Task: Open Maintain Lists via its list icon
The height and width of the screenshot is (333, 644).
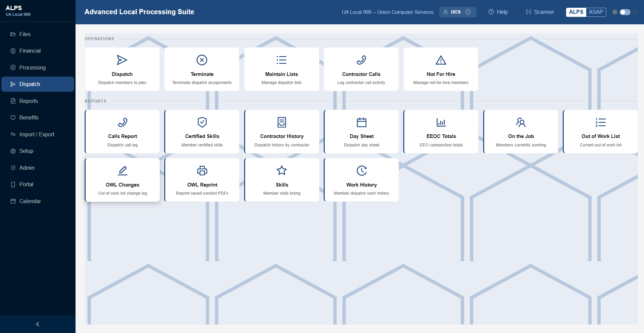Action: [x=282, y=60]
